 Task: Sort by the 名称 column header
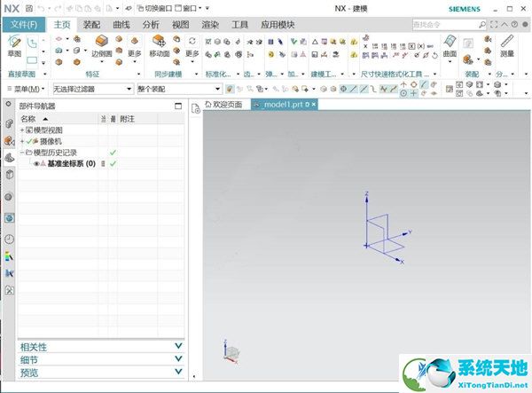(x=58, y=119)
